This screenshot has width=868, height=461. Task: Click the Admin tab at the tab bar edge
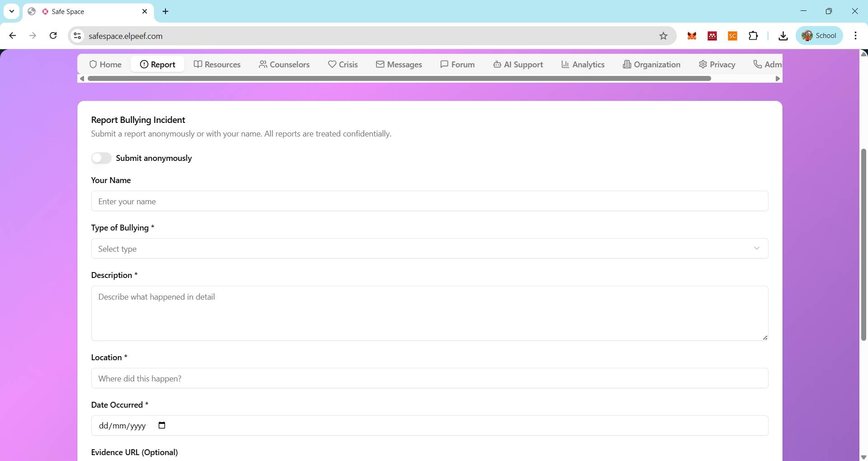pos(768,64)
